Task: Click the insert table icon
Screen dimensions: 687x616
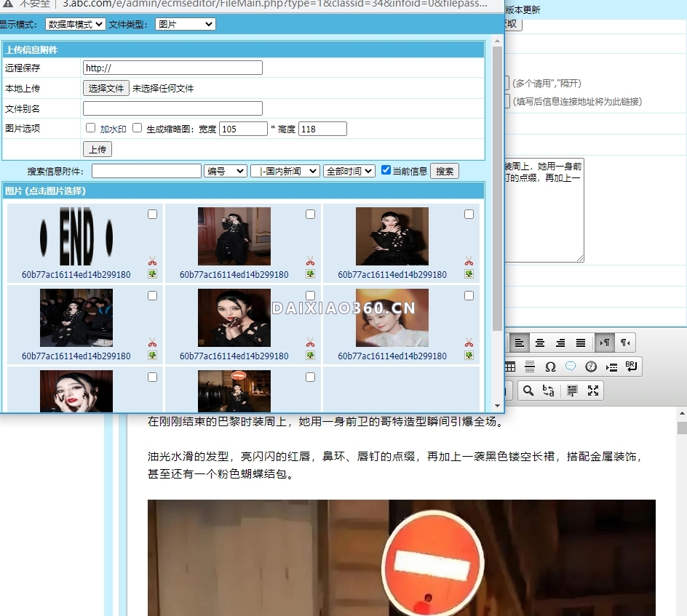Action: point(510,367)
